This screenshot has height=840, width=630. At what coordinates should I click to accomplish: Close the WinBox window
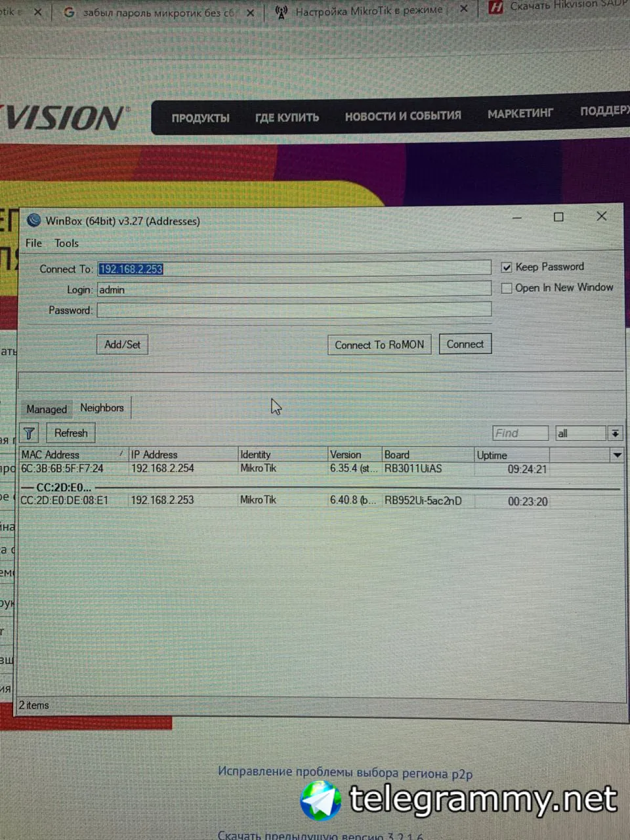[602, 216]
